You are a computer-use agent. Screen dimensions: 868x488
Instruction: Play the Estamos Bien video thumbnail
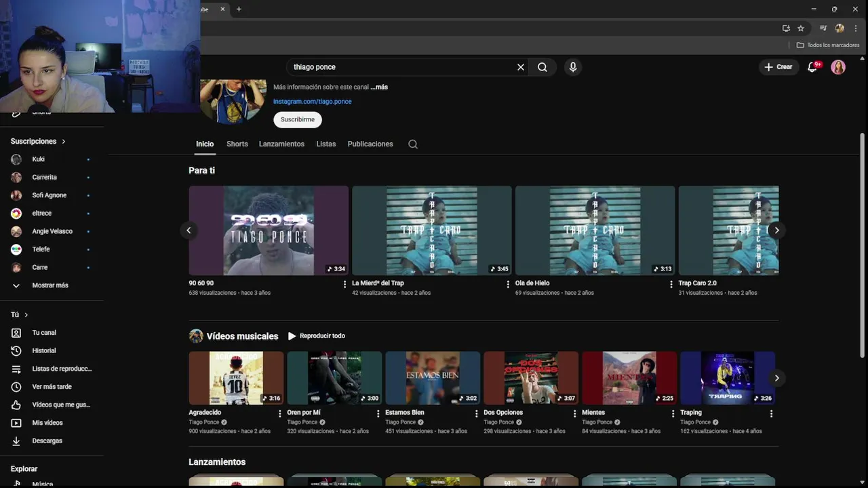433,378
